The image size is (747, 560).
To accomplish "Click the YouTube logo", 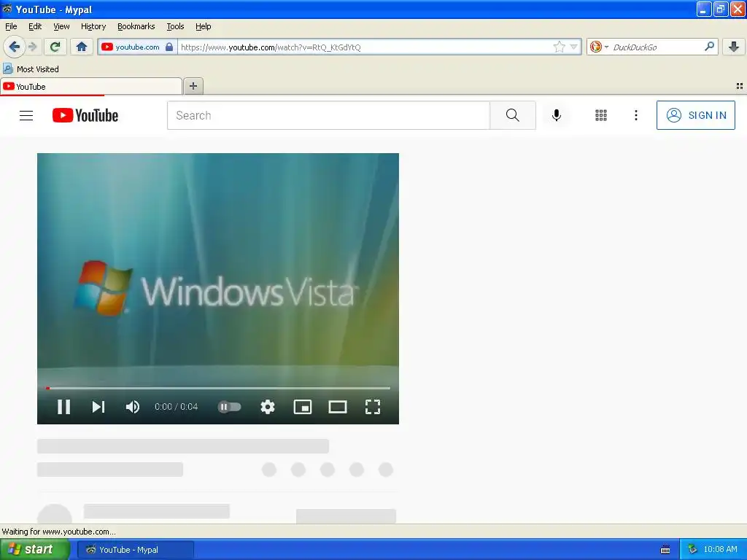I will [x=85, y=115].
